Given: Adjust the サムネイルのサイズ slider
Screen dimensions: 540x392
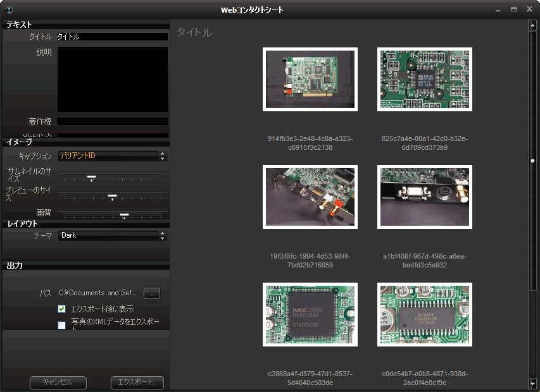Looking at the screenshot, I should [92, 178].
